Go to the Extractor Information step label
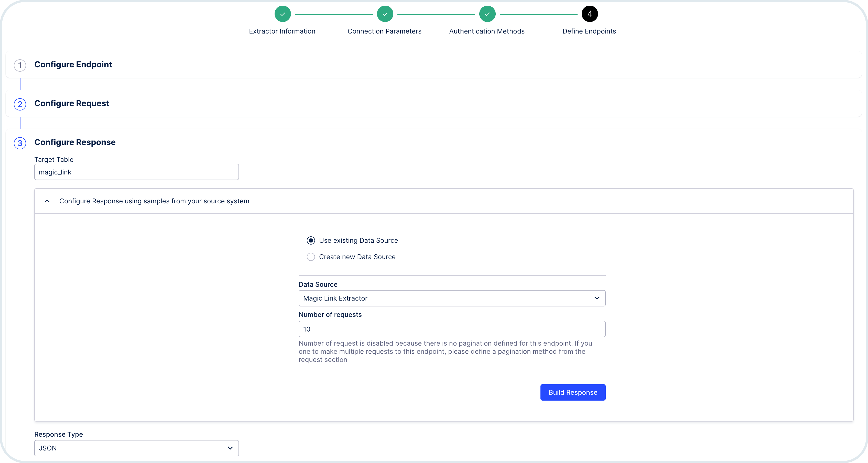The height and width of the screenshot is (463, 868). [282, 31]
